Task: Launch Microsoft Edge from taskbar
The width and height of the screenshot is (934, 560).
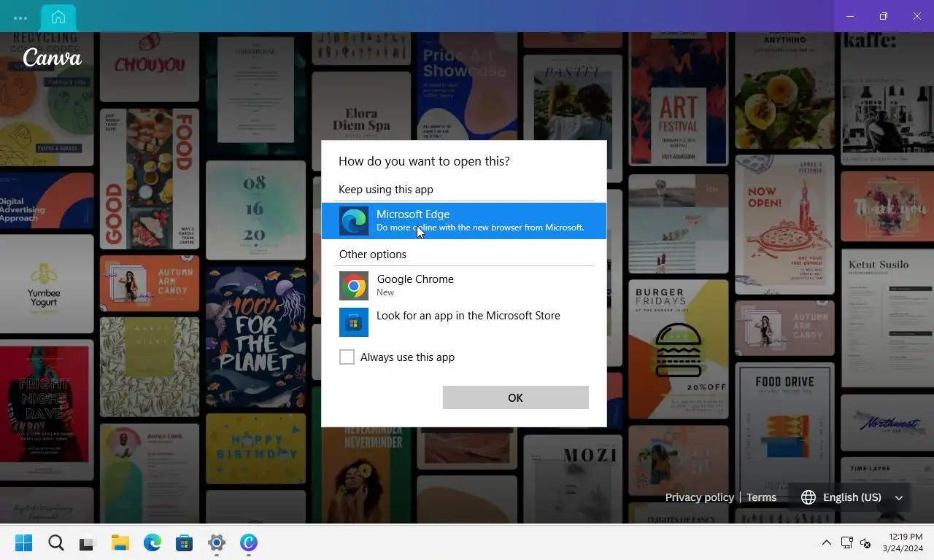Action: 152,542
